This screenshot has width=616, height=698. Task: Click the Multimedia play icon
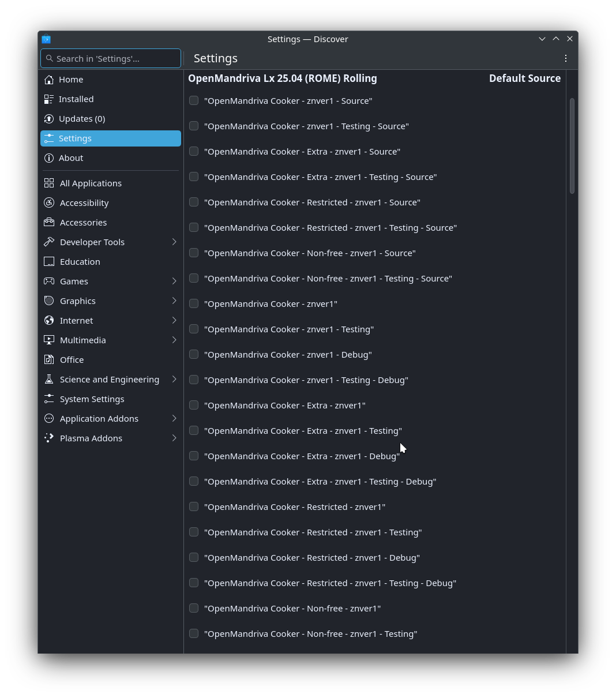point(49,340)
